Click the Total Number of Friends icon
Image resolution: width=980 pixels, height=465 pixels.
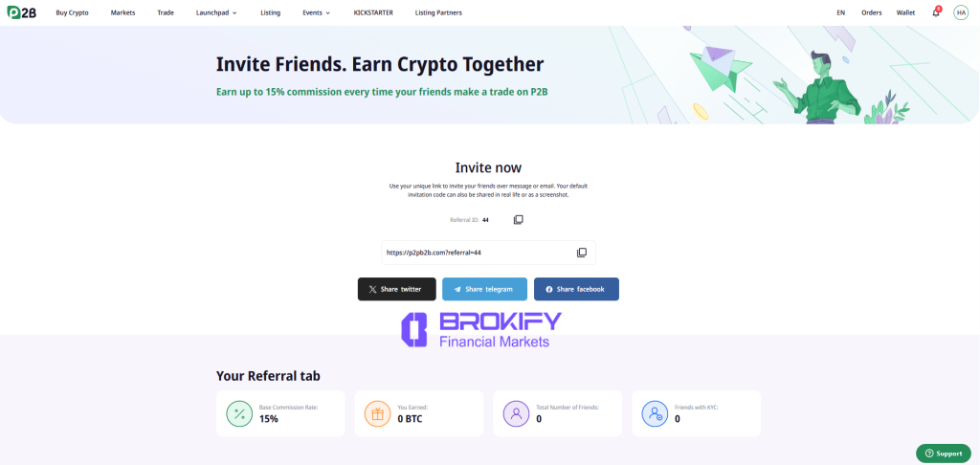(516, 413)
